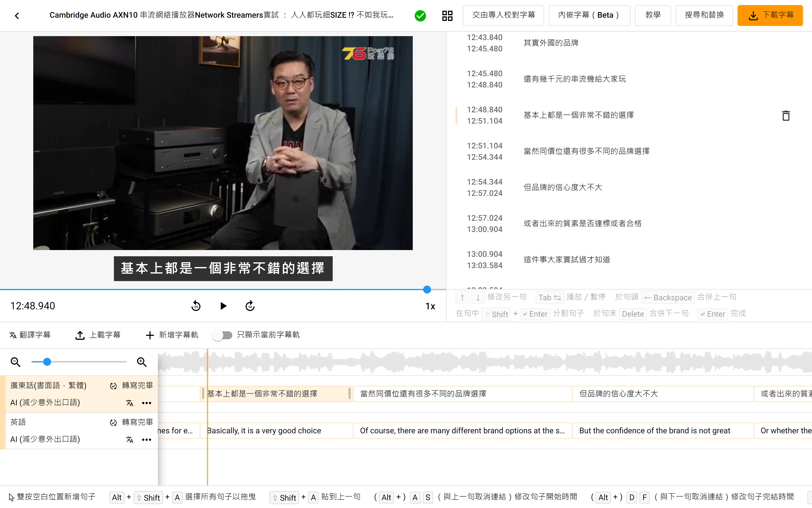Select subtitle row 或者出來的質素是否達標或者合格
Image resolution: width=812 pixels, height=508 pixels.
(629, 224)
